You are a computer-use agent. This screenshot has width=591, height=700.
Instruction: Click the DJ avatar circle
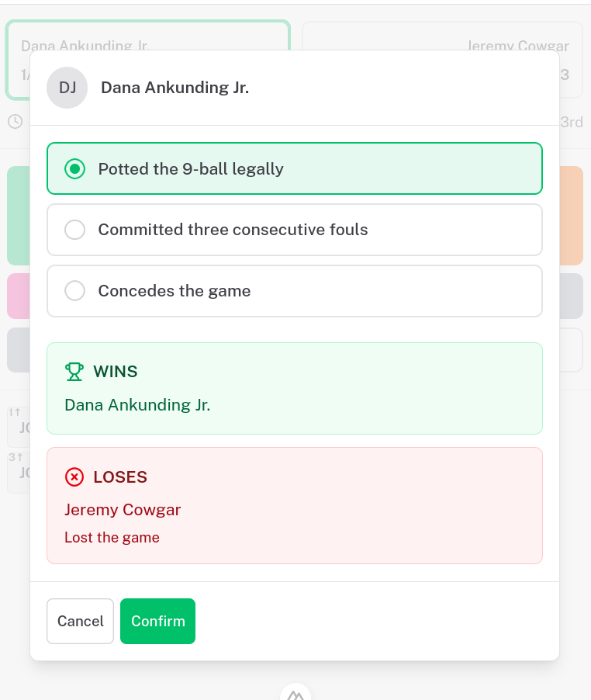(67, 87)
